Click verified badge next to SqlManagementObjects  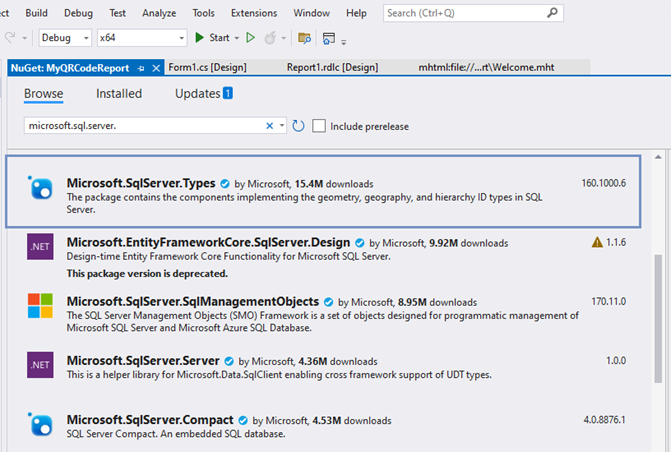(328, 302)
